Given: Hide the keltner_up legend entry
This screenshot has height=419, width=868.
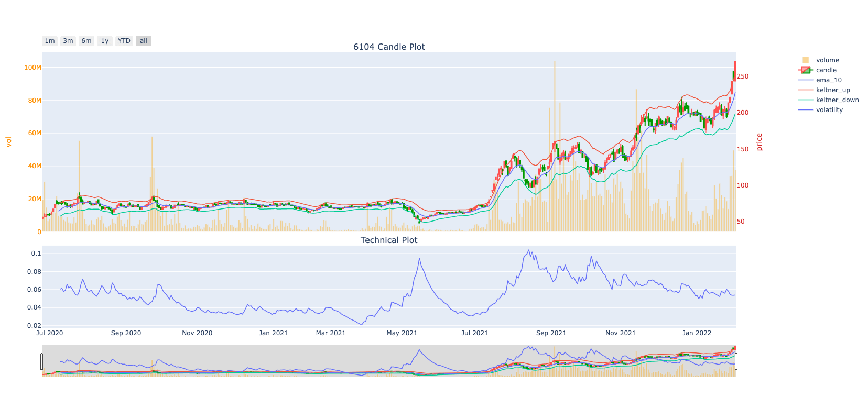Looking at the screenshot, I should [x=832, y=90].
